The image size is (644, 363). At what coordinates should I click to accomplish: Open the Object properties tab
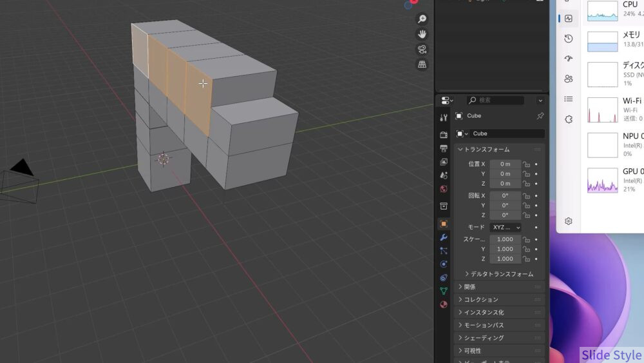pyautogui.click(x=444, y=224)
